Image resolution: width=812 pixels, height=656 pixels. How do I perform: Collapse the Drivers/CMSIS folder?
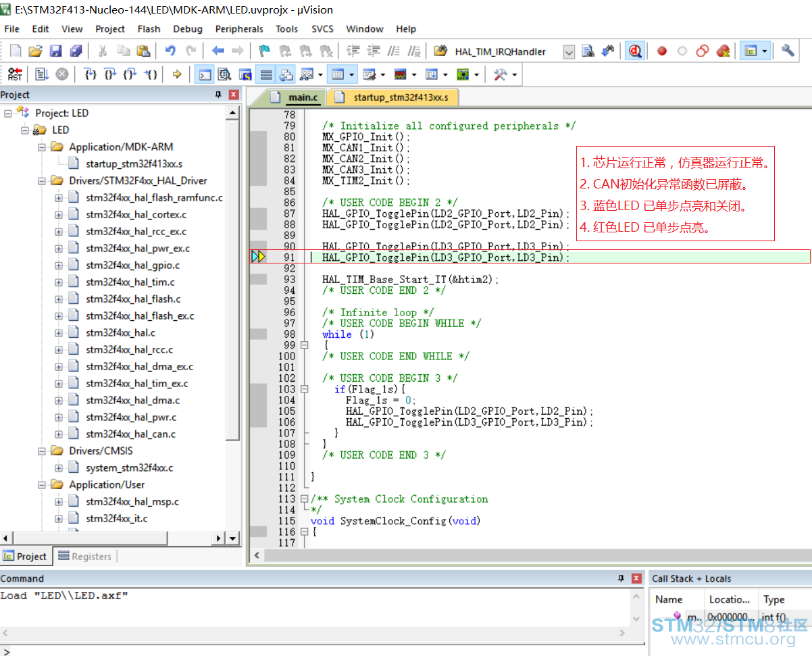42,451
